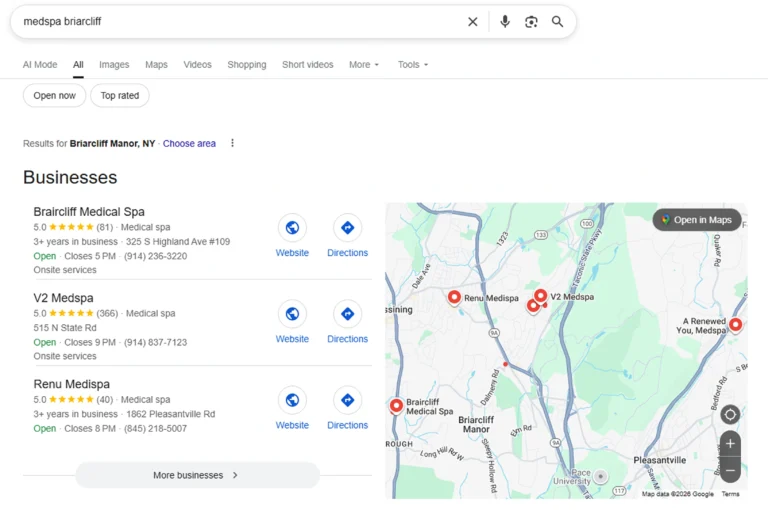This screenshot has height=510, width=768.
Task: Open Briarcliff Medical Spa website icon
Action: 292,228
